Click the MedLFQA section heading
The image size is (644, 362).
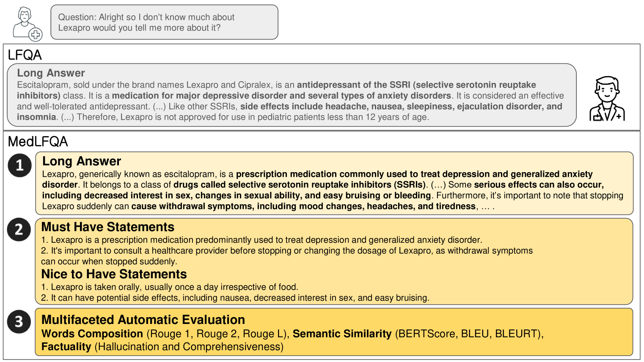pos(38,142)
